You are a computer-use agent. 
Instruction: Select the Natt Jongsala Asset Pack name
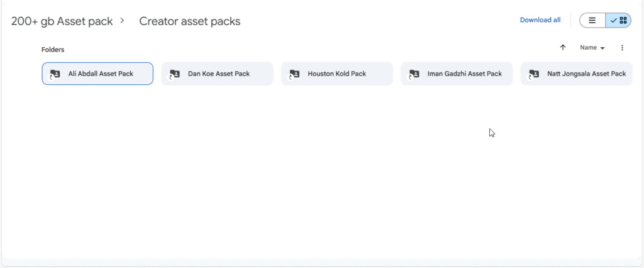[586, 74]
